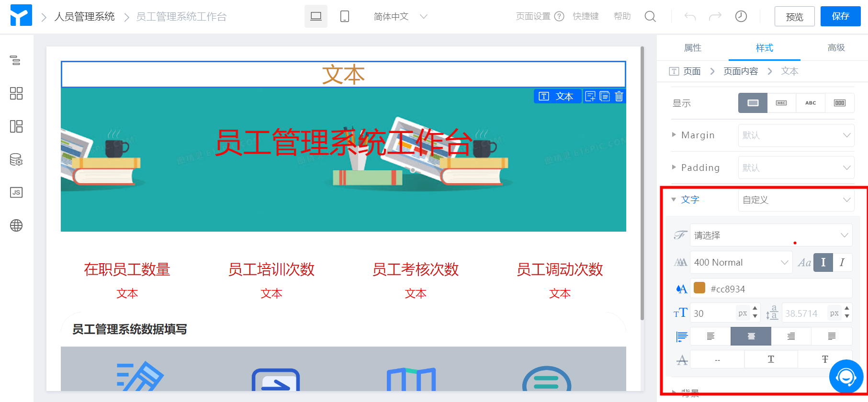Open the JS panel icon
This screenshot has height=402, width=868.
click(x=16, y=192)
